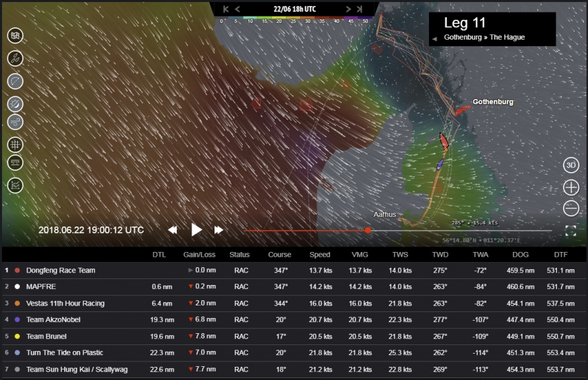Image resolution: width=588 pixels, height=380 pixels.
Task: Click Vestas speed value 16.0 kts
Action: [321, 303]
